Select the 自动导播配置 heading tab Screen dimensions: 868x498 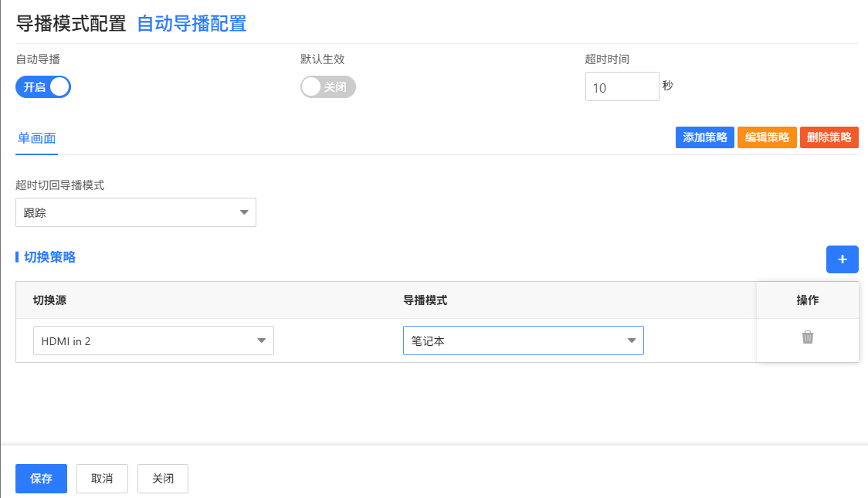pos(192,23)
